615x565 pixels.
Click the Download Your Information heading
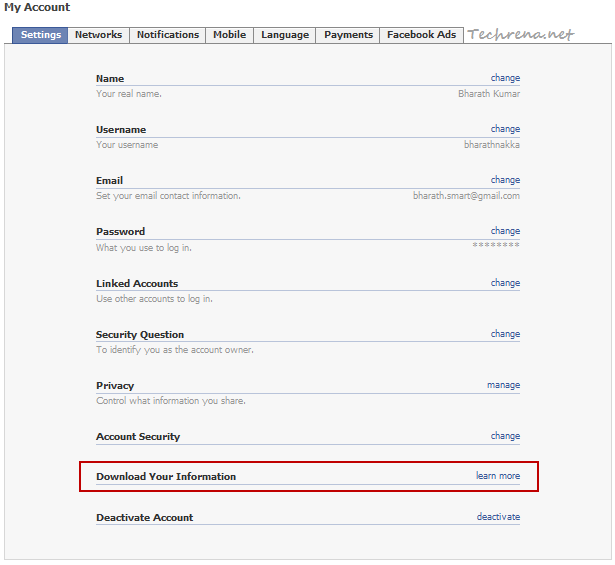tap(166, 477)
